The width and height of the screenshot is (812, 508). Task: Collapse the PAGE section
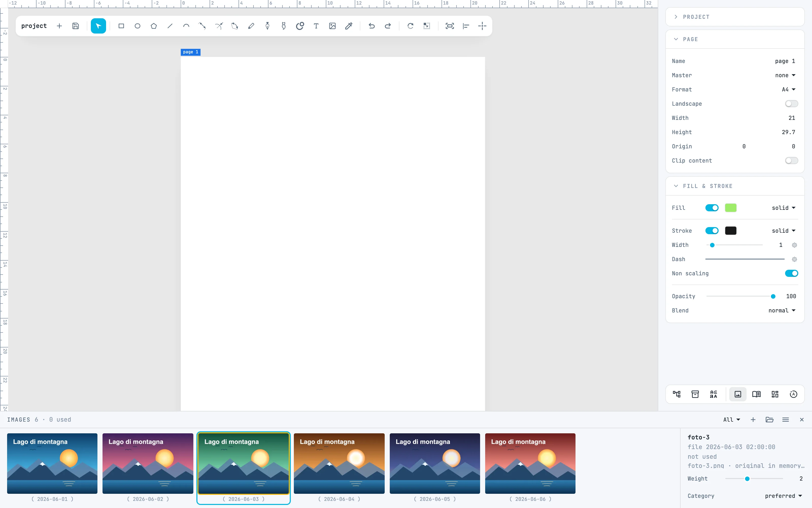[x=676, y=39]
